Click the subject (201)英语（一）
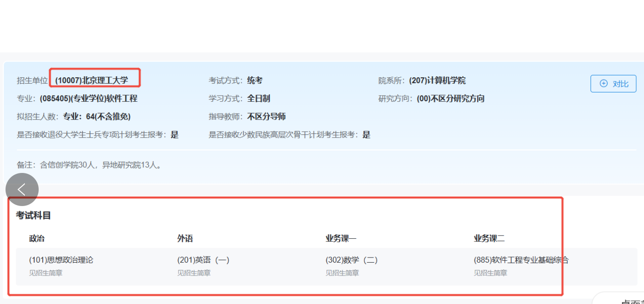The height and width of the screenshot is (304, 644). [203, 260]
